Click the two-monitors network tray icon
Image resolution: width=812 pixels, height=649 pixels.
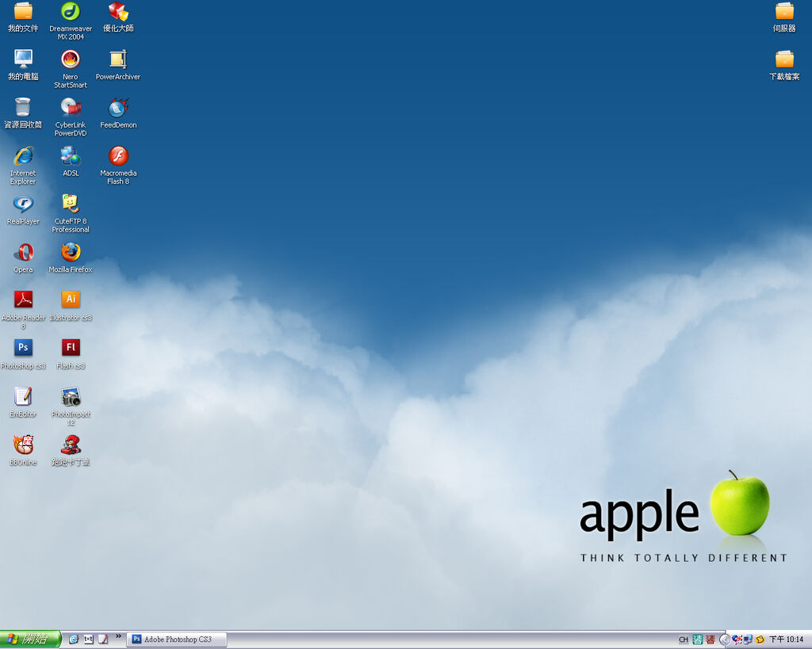(x=747, y=640)
